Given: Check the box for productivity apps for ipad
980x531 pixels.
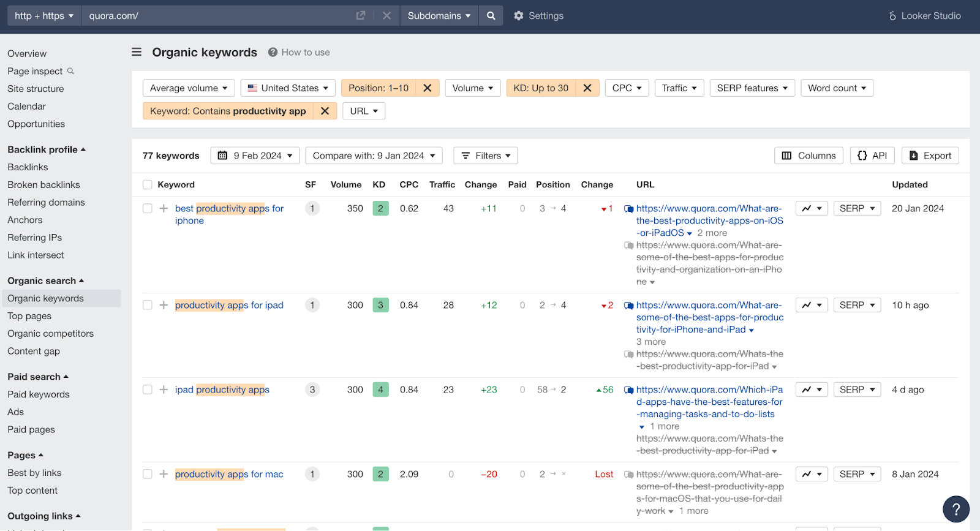Looking at the screenshot, I should click(147, 305).
